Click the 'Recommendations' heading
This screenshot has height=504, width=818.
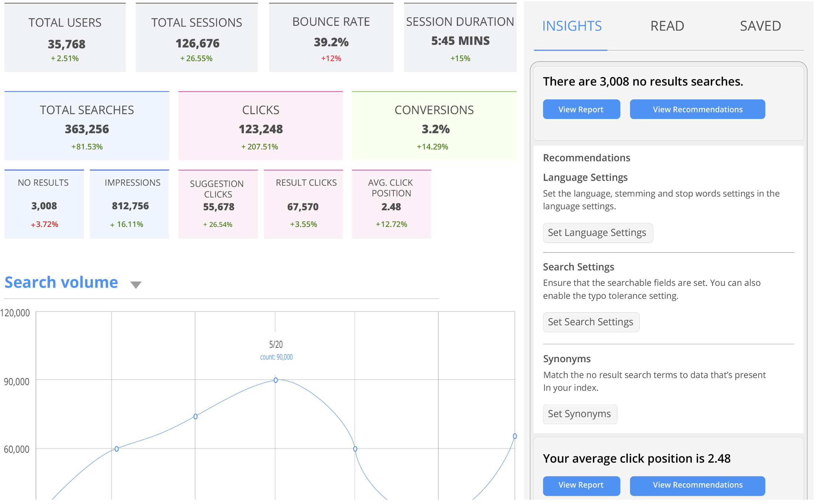tap(587, 158)
